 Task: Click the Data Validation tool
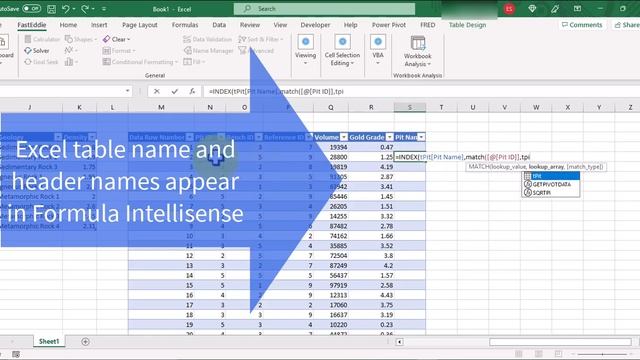[x=207, y=39]
